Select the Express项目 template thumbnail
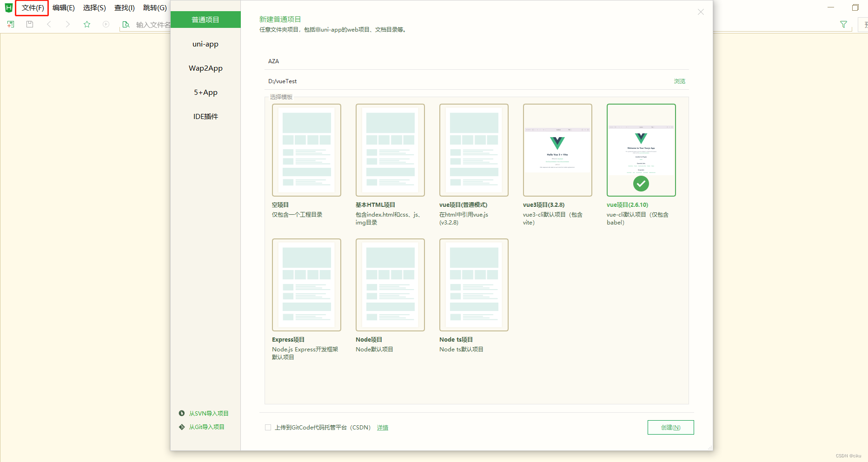 click(306, 285)
